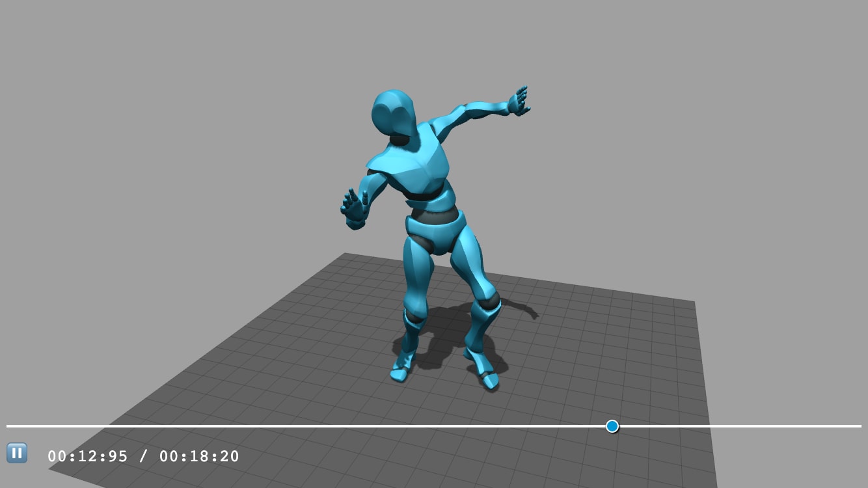Click the timeline near its midpoint
The height and width of the screenshot is (488, 868).
pyautogui.click(x=434, y=426)
